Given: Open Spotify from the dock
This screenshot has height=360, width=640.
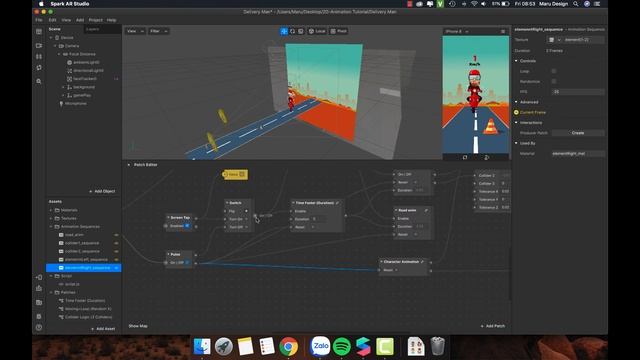Looking at the screenshot, I should 342,347.
